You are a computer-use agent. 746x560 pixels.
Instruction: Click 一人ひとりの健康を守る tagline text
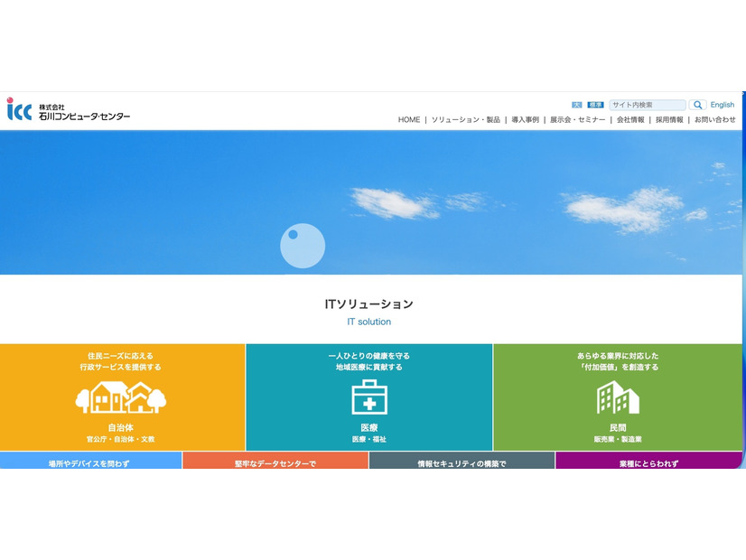click(x=369, y=356)
